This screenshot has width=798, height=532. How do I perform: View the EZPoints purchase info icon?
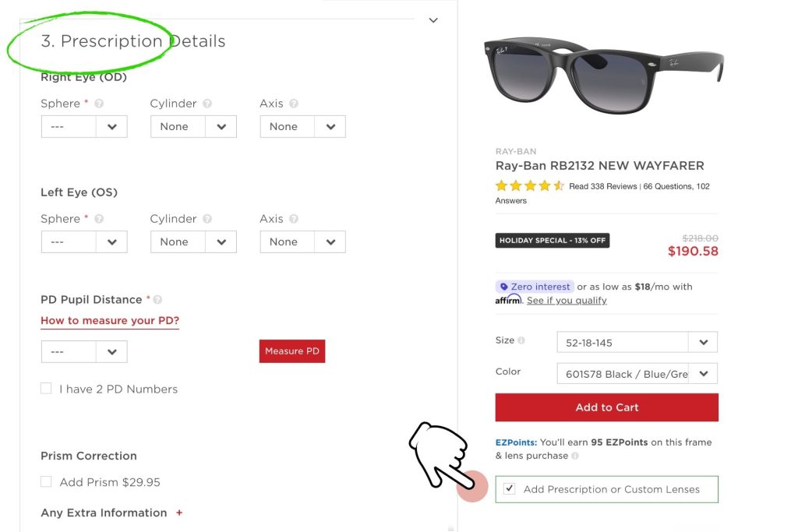(574, 456)
